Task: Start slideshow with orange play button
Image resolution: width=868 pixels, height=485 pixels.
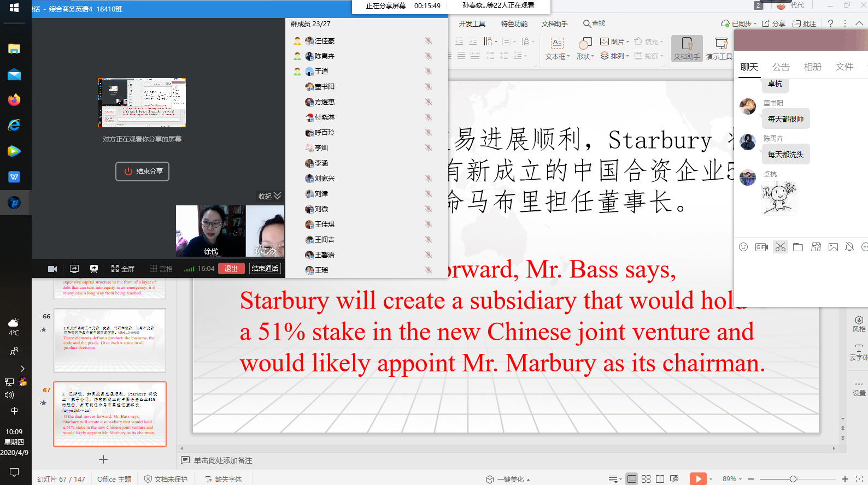Action: pos(698,479)
